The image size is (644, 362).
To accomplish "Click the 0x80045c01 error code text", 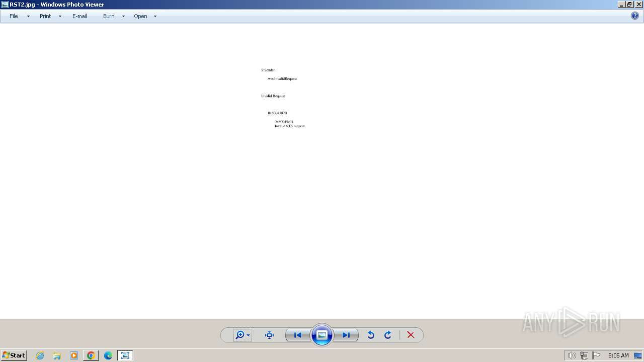I will pos(284,122).
